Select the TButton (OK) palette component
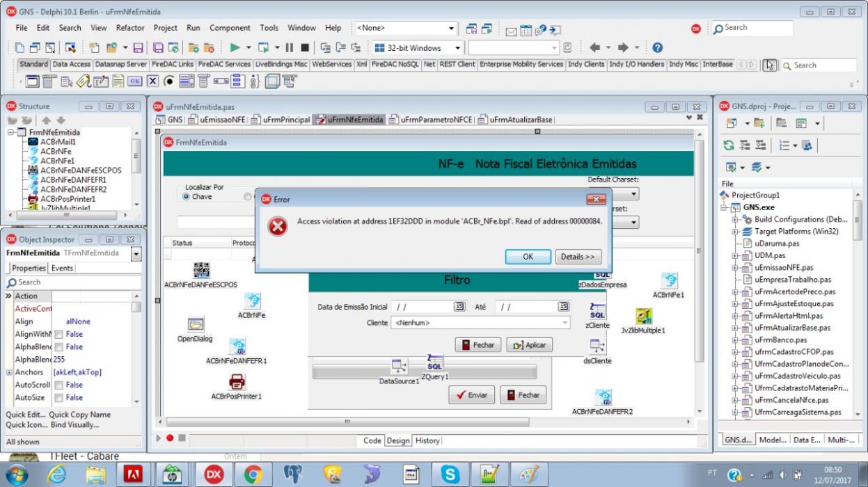The image size is (868, 487). coord(135,81)
